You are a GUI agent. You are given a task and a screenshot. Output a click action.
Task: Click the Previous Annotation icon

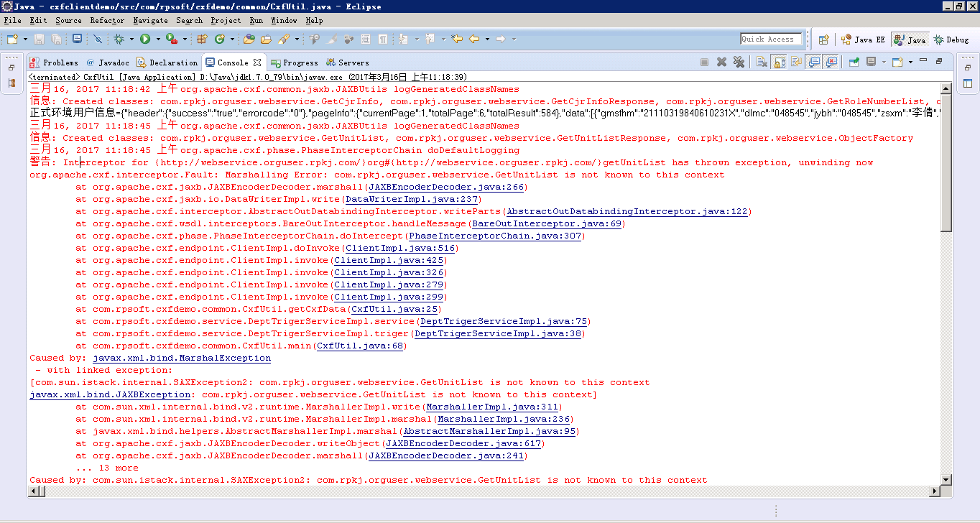[x=430, y=39]
